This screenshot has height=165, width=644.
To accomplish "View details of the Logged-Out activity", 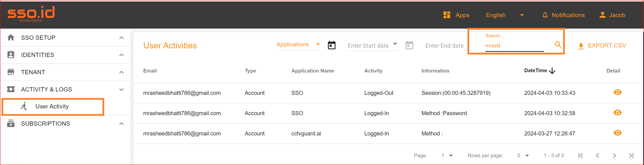I will tap(617, 92).
